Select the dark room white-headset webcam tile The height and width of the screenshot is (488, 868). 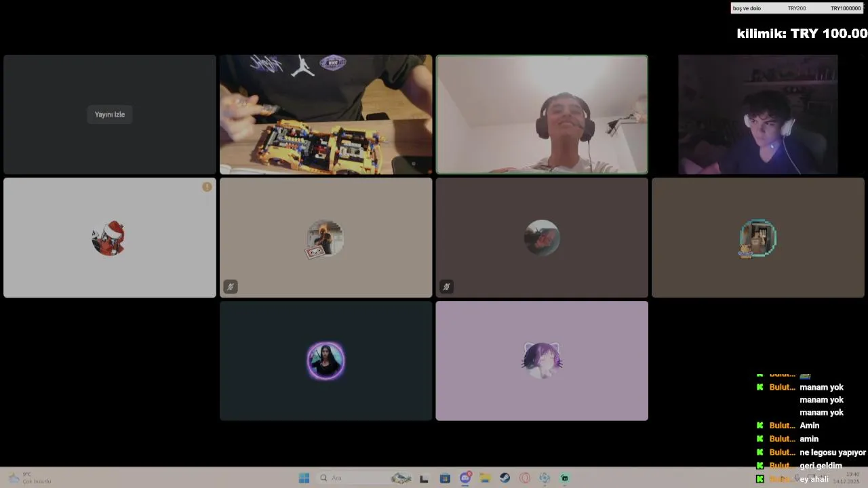click(x=758, y=115)
